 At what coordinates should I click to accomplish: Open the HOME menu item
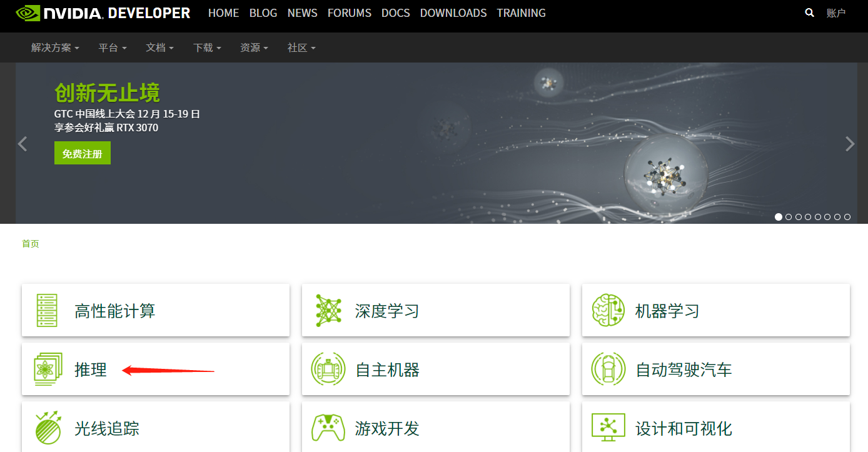click(224, 13)
